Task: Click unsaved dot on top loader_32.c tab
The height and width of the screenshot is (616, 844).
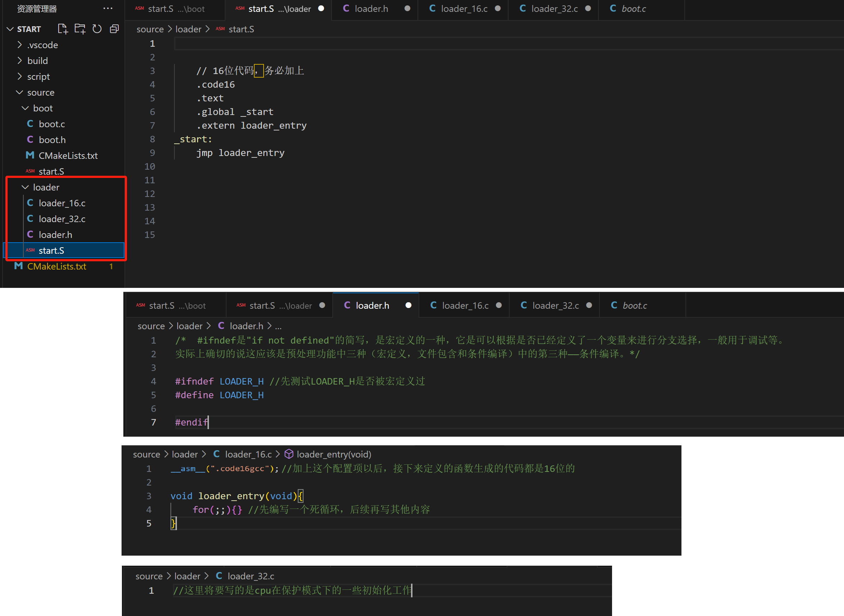Action: coord(588,9)
